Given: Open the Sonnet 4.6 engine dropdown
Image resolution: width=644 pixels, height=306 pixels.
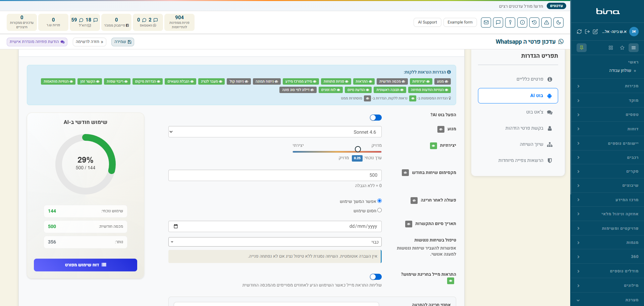Looking at the screenshot, I should [x=275, y=132].
